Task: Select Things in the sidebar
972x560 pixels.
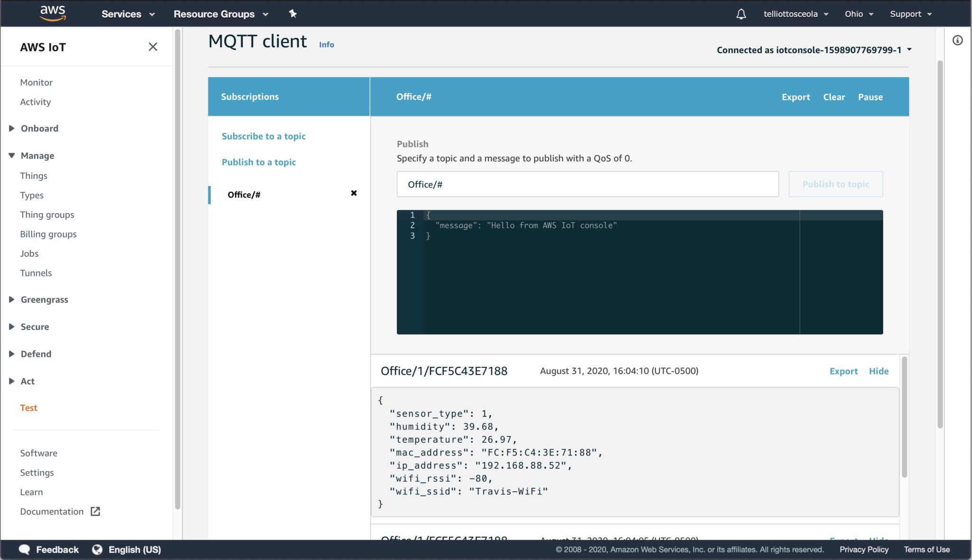Action: coord(34,176)
